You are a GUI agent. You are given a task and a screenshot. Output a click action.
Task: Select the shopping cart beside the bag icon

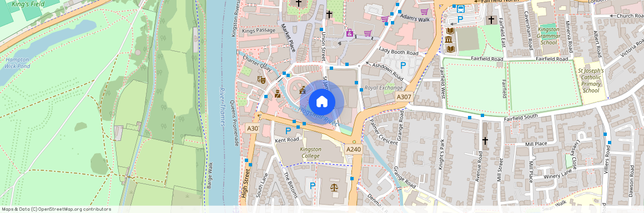(368, 33)
